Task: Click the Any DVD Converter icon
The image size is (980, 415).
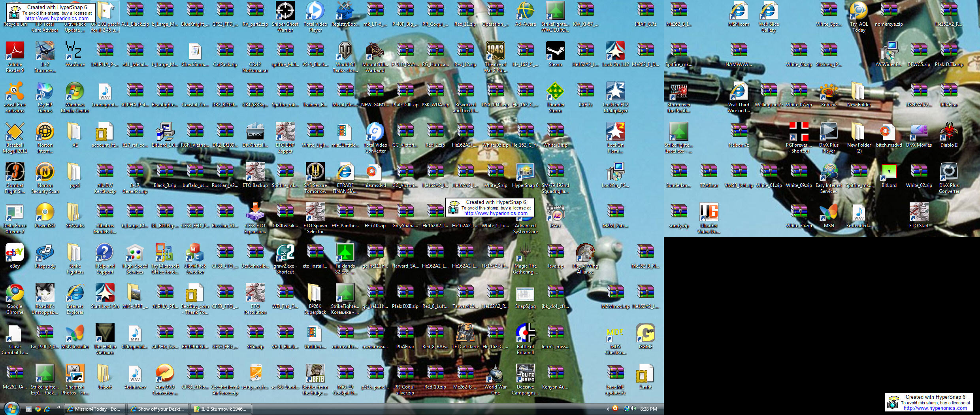Action: (165, 380)
